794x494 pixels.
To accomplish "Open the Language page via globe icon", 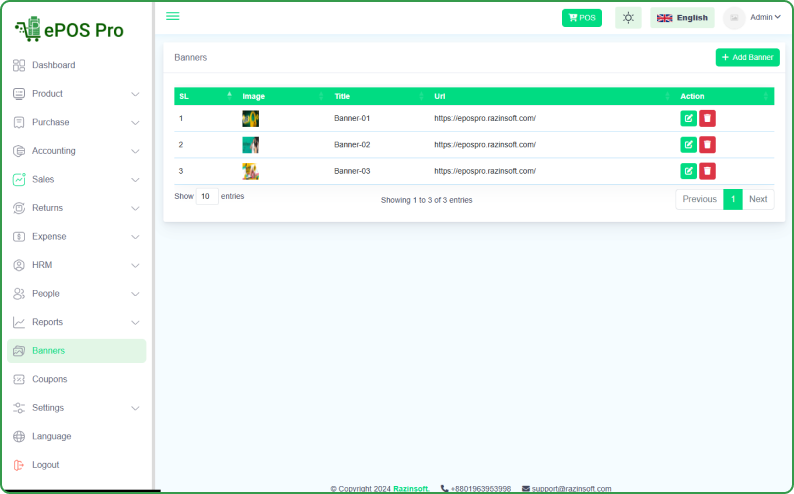I will (19, 436).
